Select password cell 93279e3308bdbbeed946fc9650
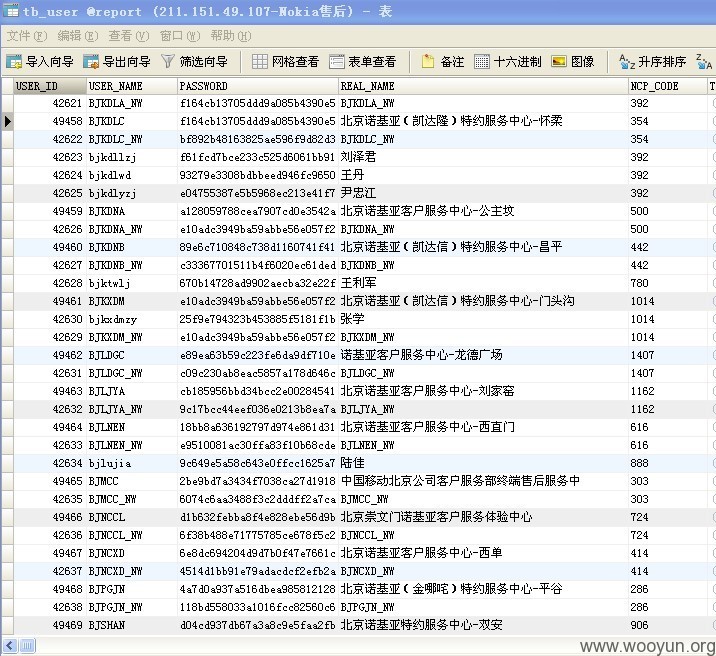Image resolution: width=716 pixels, height=656 pixels. [258, 175]
